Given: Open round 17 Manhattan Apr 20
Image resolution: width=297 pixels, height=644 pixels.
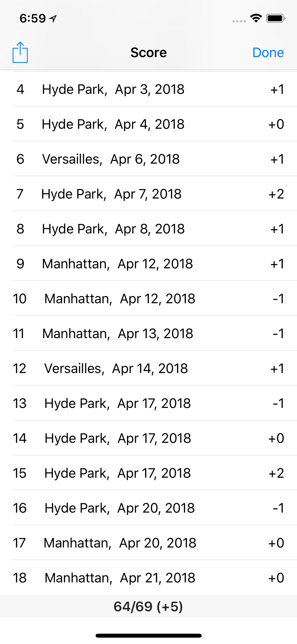Looking at the screenshot, I should coord(148,543).
